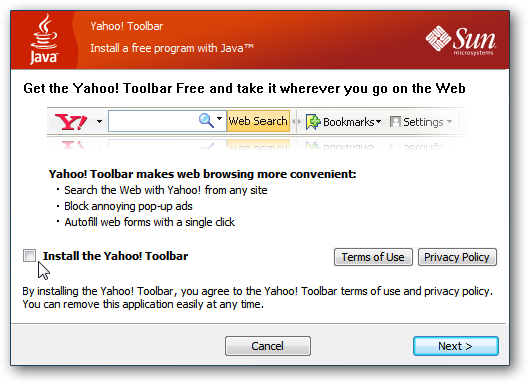Click the Bookmarks star-plus icon
Screen dimensions: 528x384
pyautogui.click(x=313, y=122)
